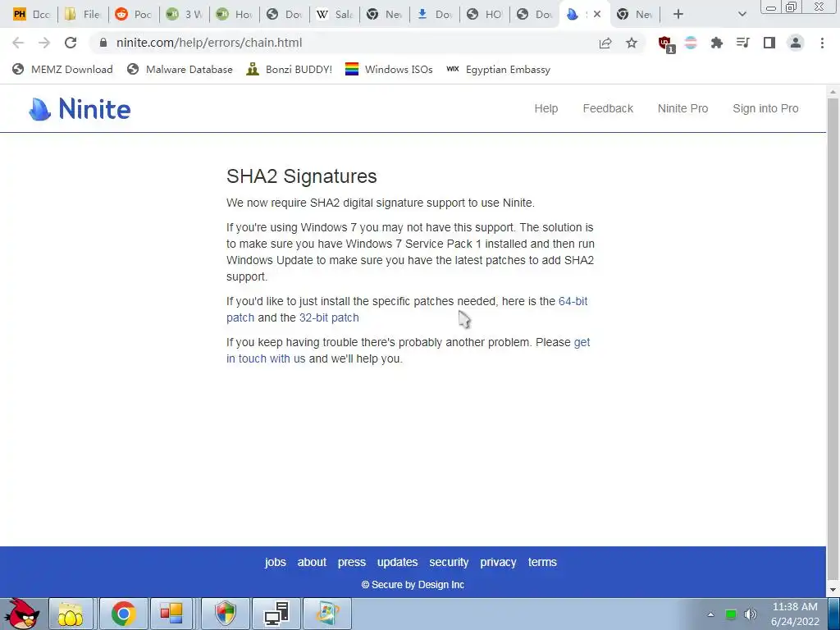Switch to the last 'Nev' tab
This screenshot has height=630, width=840.
pos(636,15)
